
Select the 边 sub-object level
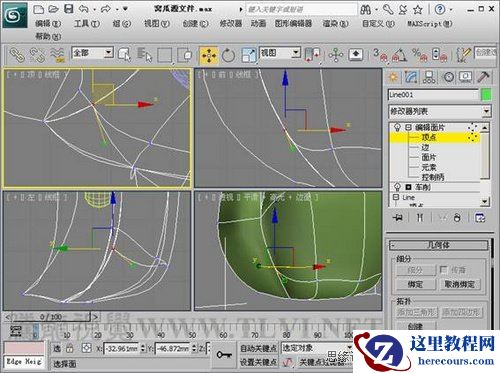pos(425,147)
